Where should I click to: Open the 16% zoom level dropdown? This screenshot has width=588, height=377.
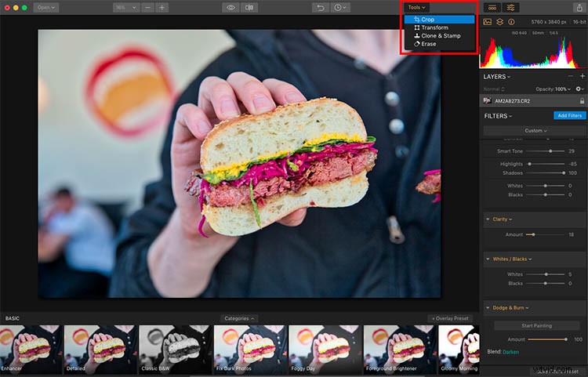[126, 8]
